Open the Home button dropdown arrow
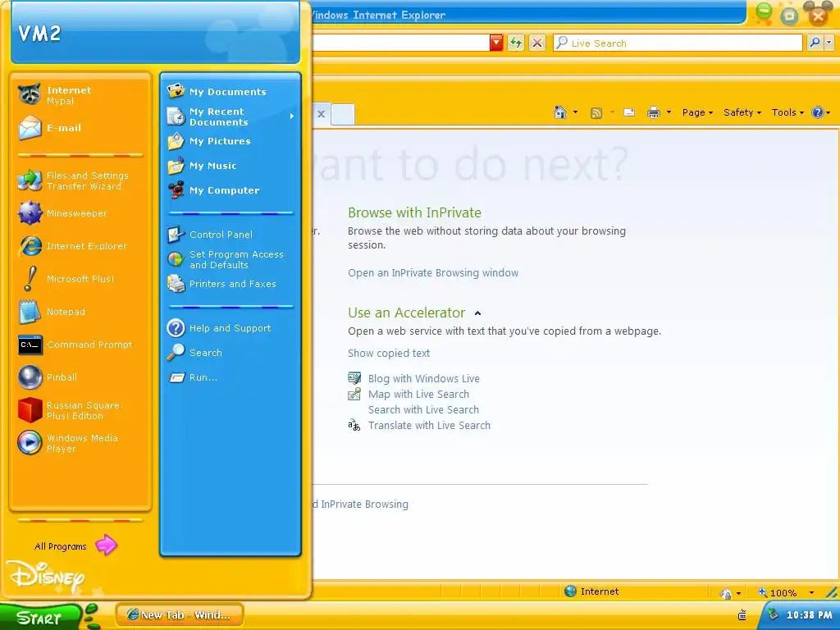 point(575,112)
